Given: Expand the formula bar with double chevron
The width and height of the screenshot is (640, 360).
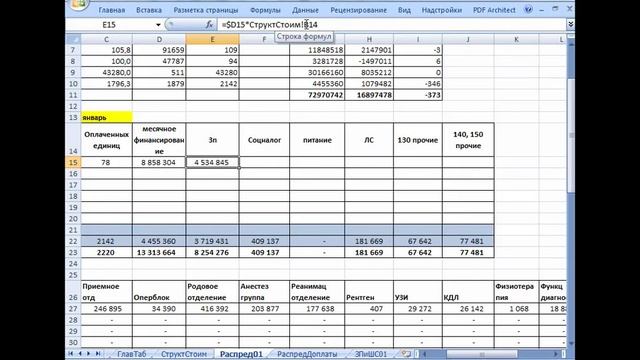Looking at the screenshot, I should click(x=571, y=25).
